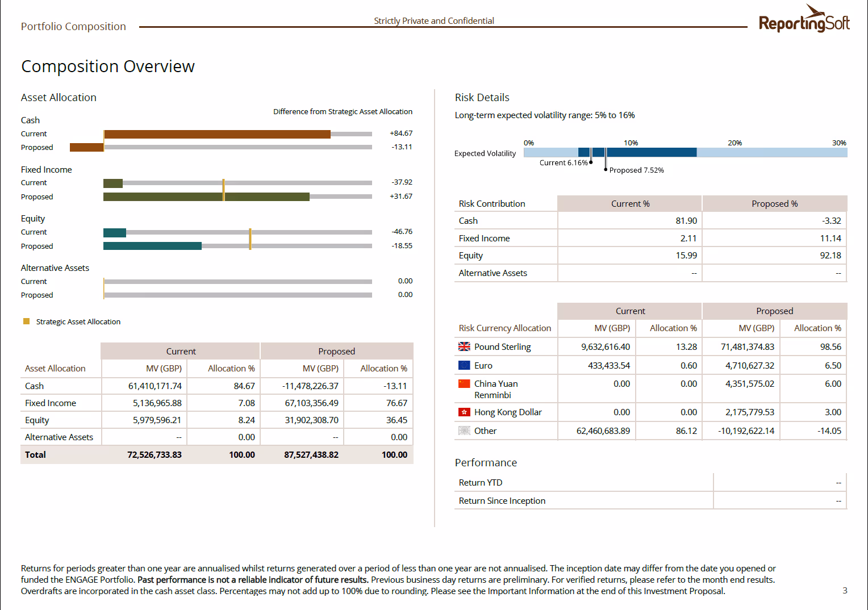
Task: Click Euro proposed MV 4,710,627.32
Action: 750,365
